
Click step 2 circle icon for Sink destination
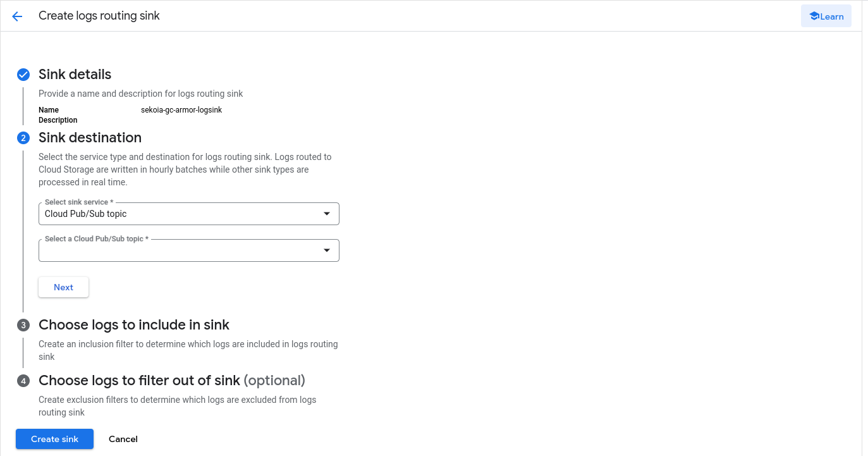pos(23,138)
